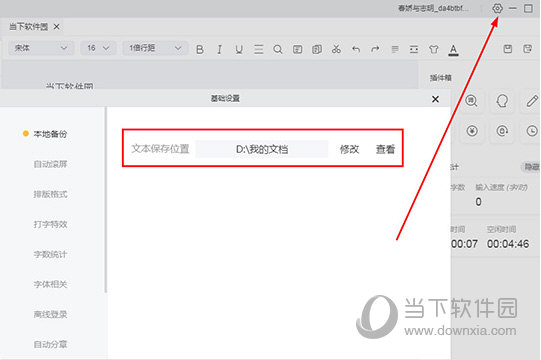Open the 宋体 font family dropdown
The height and width of the screenshot is (360, 541).
[41, 48]
